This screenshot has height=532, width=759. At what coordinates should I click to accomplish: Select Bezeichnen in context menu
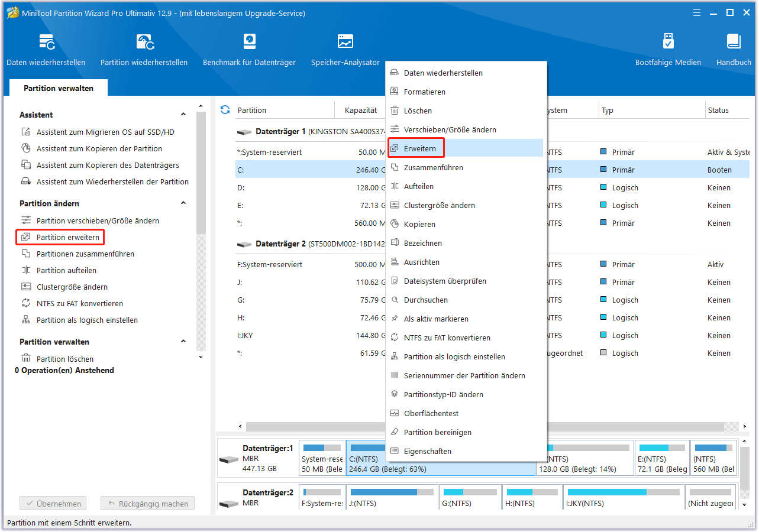pos(466,244)
